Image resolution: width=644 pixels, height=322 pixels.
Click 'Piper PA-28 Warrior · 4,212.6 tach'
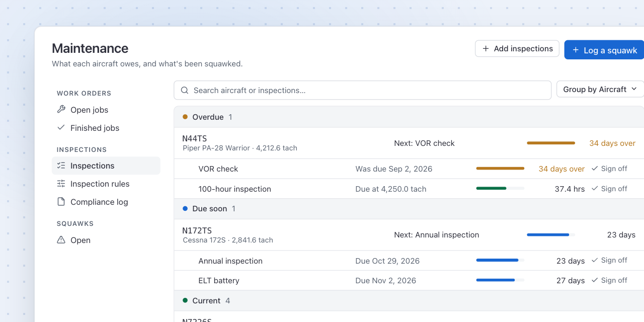pyautogui.click(x=240, y=148)
